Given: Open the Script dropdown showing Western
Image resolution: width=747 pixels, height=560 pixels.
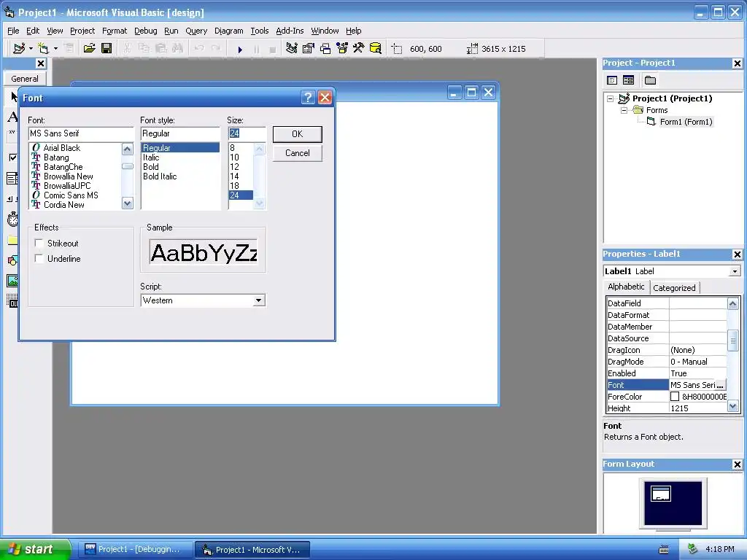Looking at the screenshot, I should click(x=258, y=300).
